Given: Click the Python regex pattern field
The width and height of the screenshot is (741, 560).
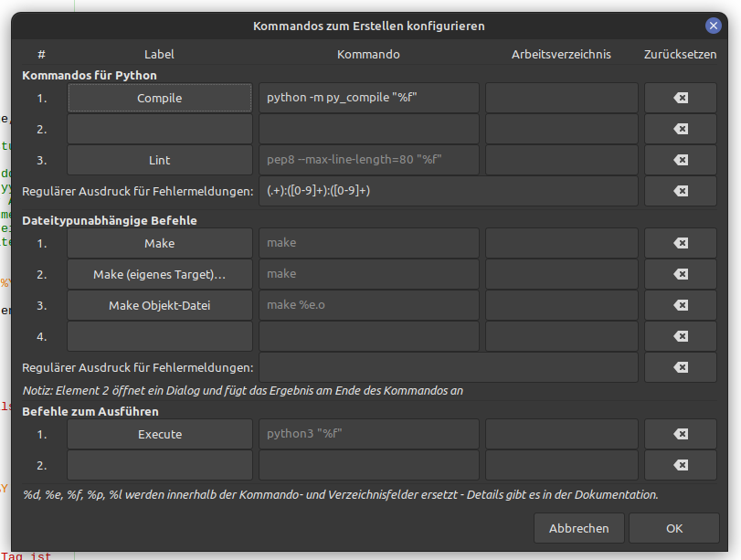Looking at the screenshot, I should (x=448, y=191).
